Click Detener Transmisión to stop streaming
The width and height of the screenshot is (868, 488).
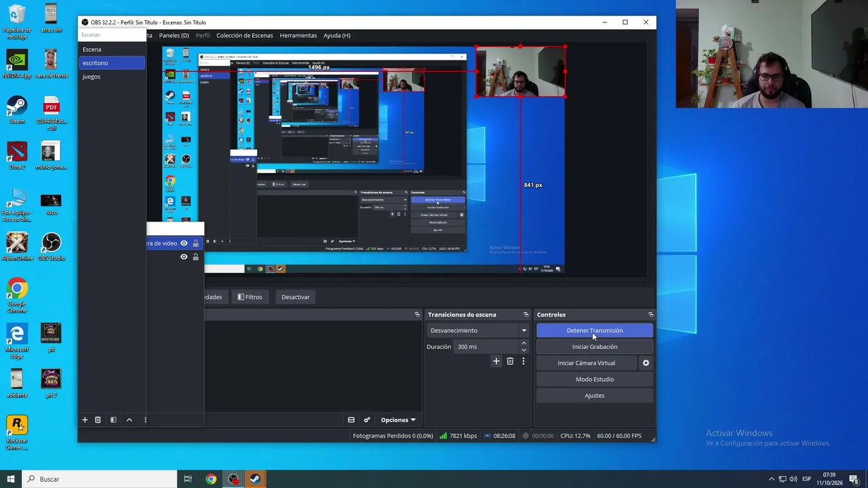(595, 331)
